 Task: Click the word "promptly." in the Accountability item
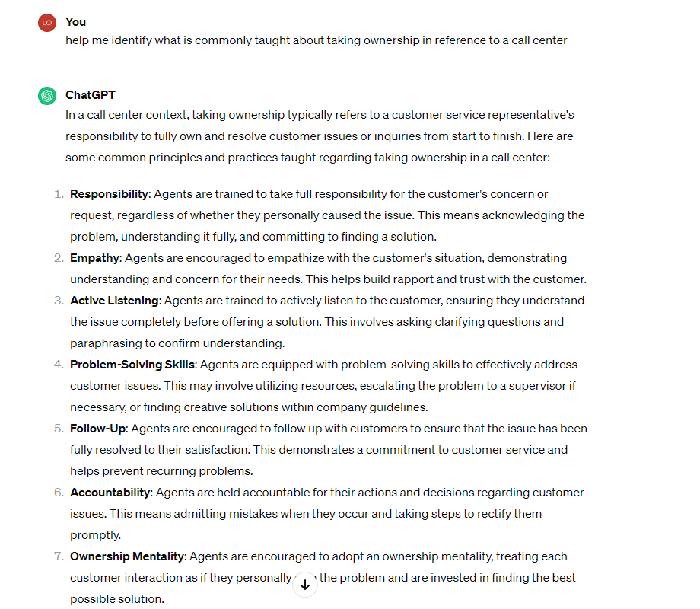(96, 535)
